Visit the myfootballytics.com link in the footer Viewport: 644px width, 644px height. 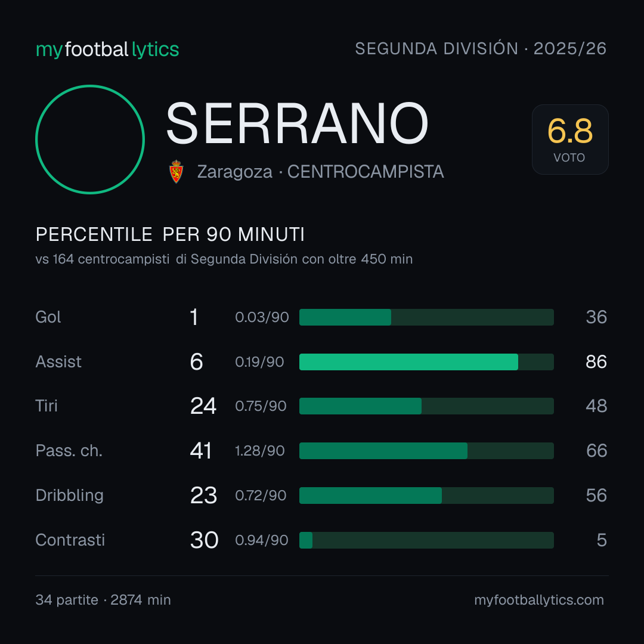pos(539,600)
